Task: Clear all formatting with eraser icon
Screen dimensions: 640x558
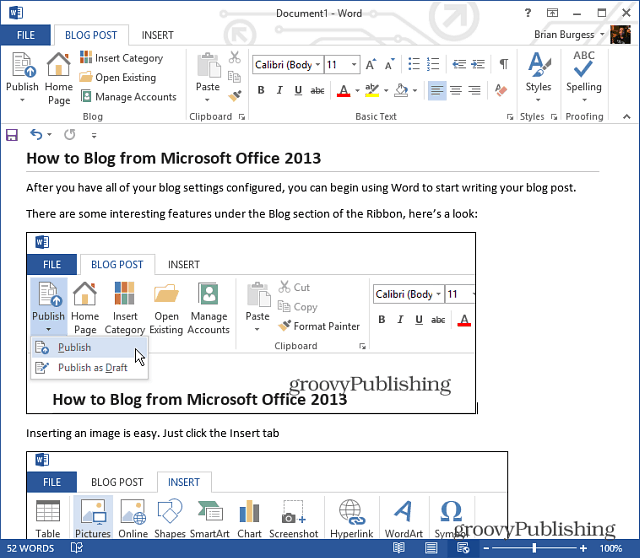Action: [x=500, y=90]
